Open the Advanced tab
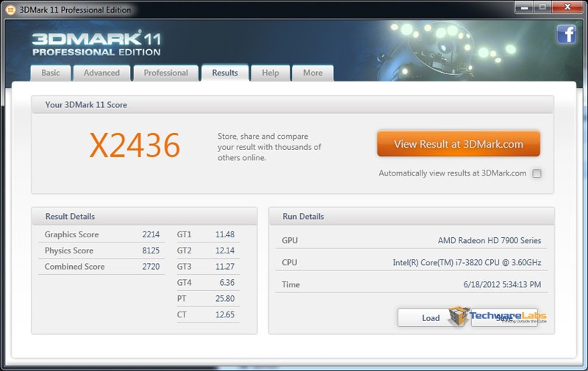The height and width of the screenshot is (371, 588). click(101, 73)
